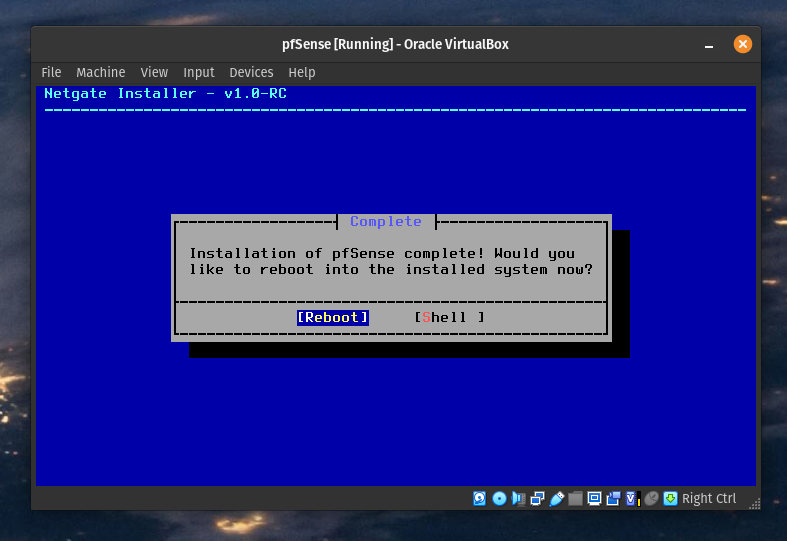Image resolution: width=787 pixels, height=541 pixels.
Task: Choose the Shell option in dialog
Action: (449, 317)
